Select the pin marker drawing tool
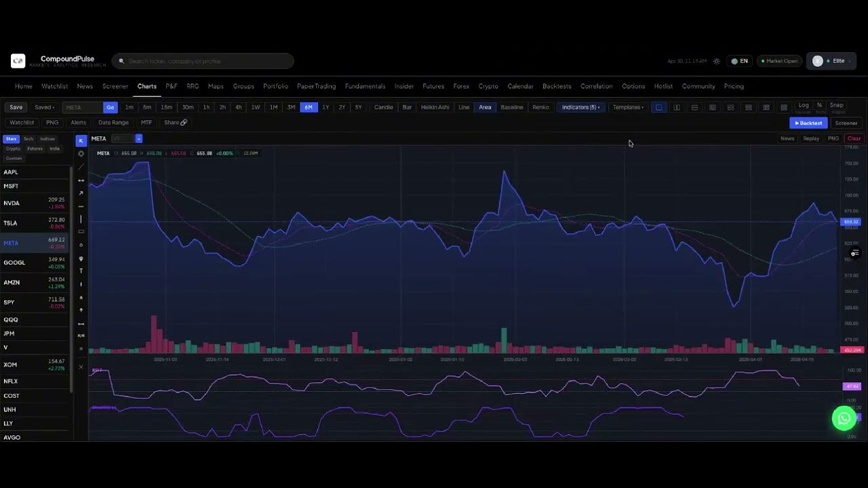 pos(81,258)
